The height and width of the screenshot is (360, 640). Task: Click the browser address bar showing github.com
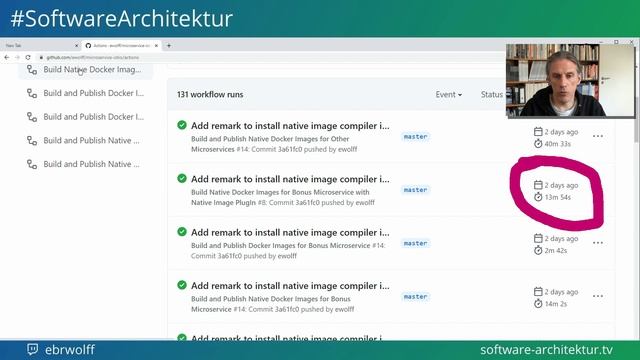tap(269, 58)
